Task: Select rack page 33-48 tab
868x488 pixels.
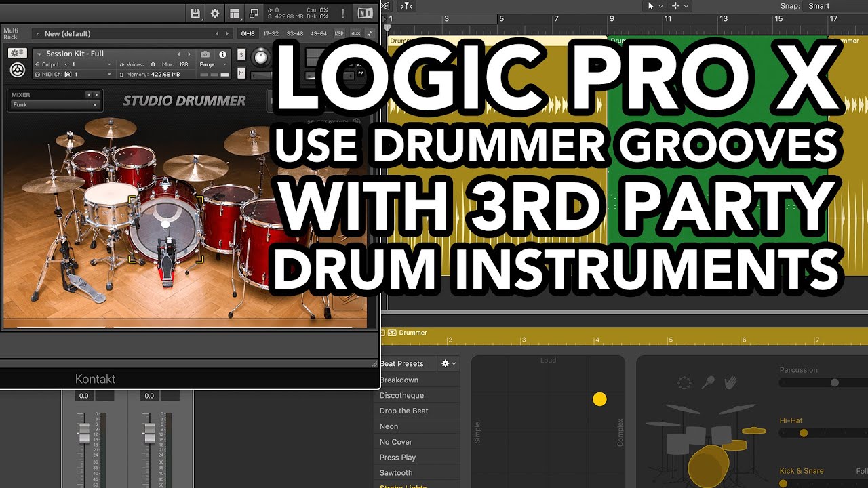Action: tap(295, 33)
